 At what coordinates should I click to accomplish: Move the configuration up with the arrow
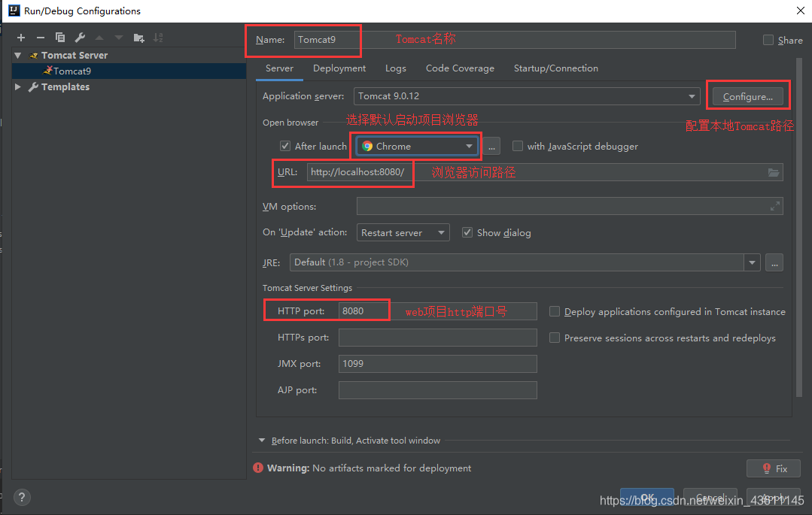pos(99,38)
